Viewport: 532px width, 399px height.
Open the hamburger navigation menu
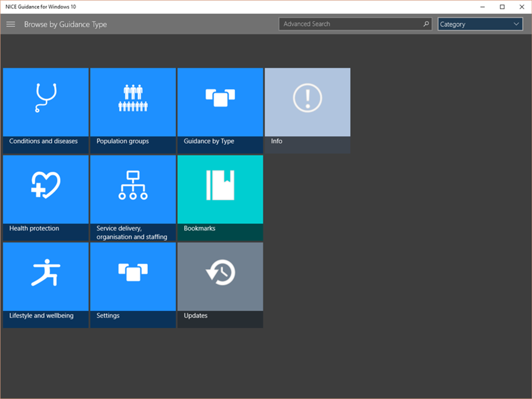click(10, 24)
